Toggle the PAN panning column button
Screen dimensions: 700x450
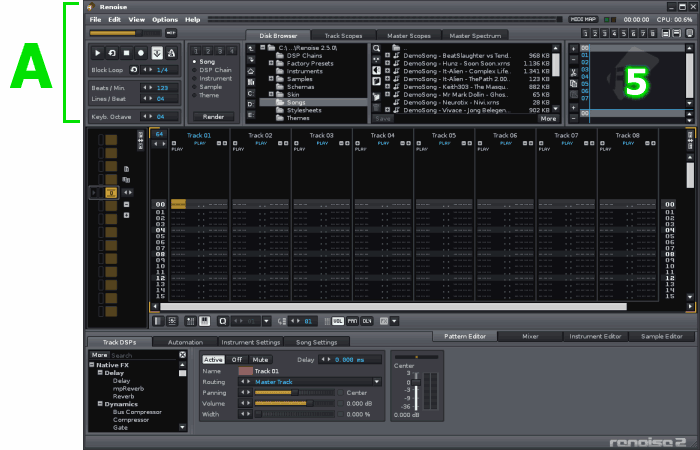(x=353, y=321)
